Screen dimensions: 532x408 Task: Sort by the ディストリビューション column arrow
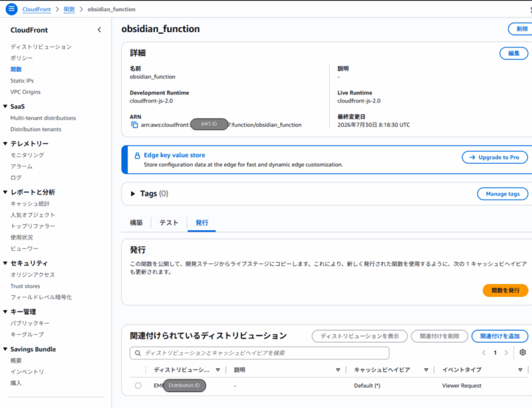(218, 370)
